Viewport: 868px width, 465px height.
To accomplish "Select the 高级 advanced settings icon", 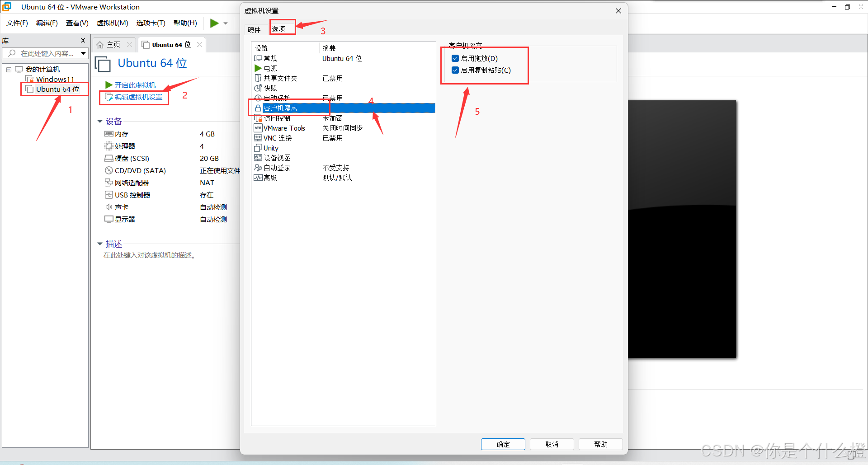I will point(258,178).
